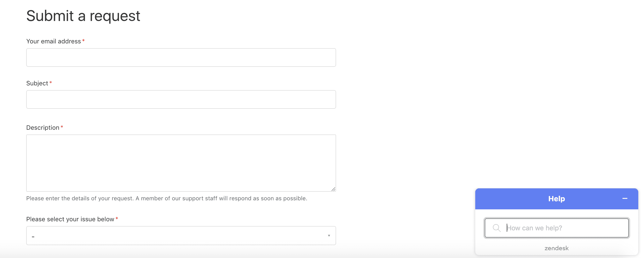This screenshot has height=258, width=644.
Task: Click the hint text below Description
Action: [167, 198]
